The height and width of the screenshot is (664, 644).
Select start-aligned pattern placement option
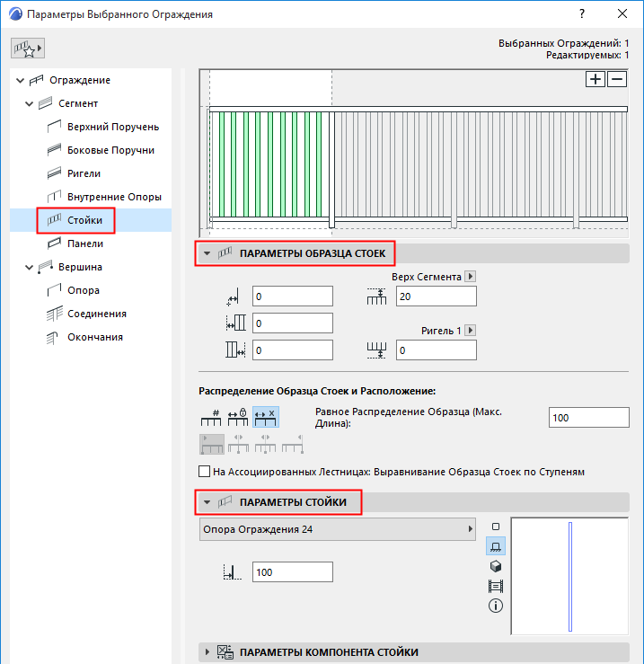pyautogui.click(x=212, y=444)
